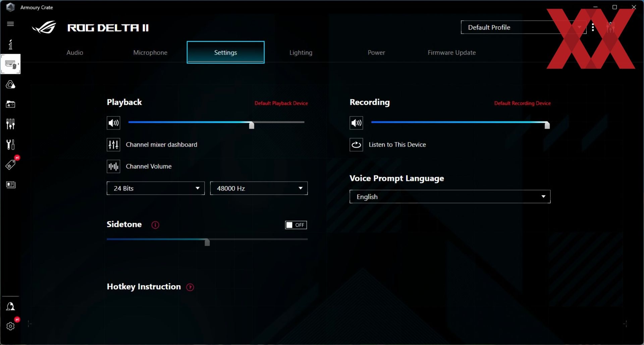Open Featured deals tag icon

[10, 165]
